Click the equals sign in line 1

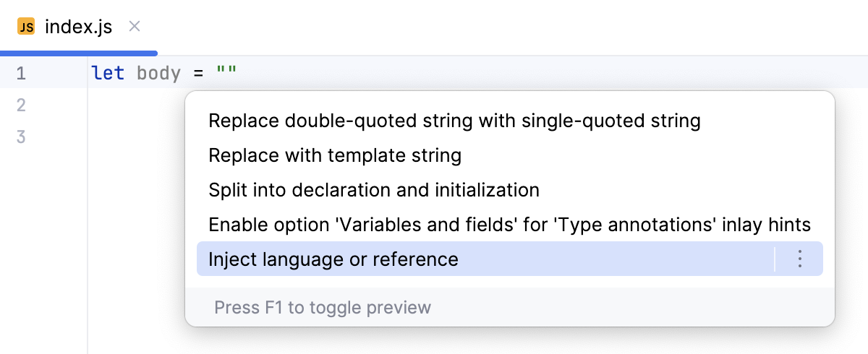tap(198, 73)
